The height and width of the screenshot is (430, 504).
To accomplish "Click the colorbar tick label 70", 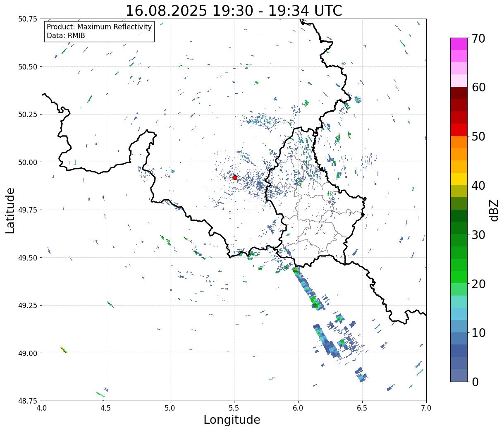I will (478, 38).
